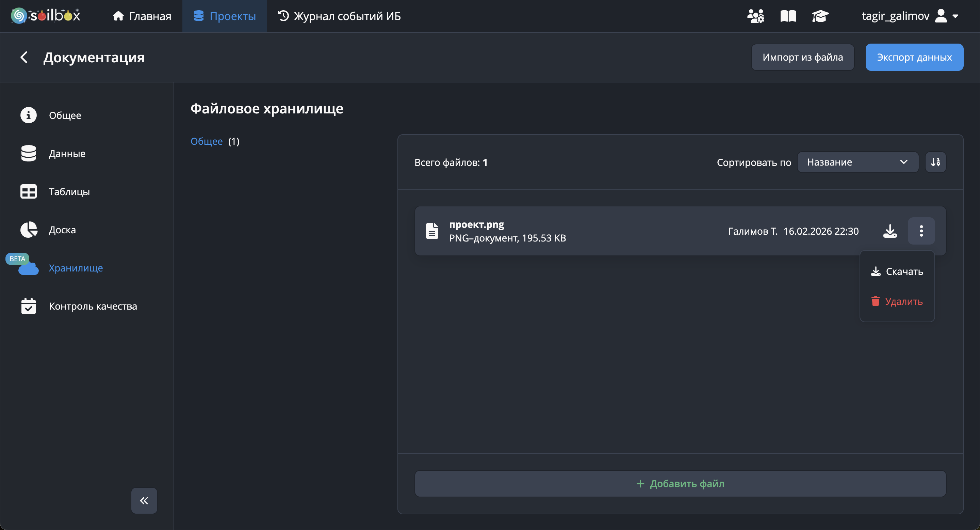Click the three-dot menu for проект.png
Image resolution: width=980 pixels, height=530 pixels.
[x=921, y=231]
